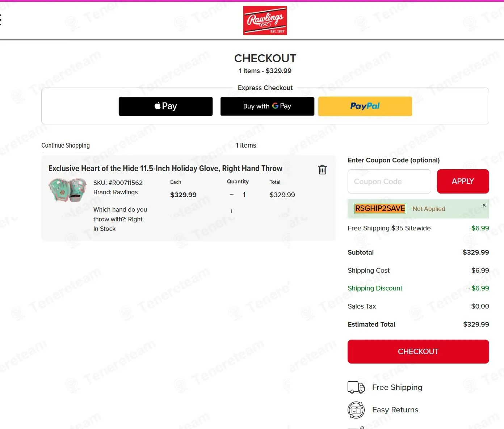The height and width of the screenshot is (429, 504).
Task: Open the hamburger menu at page edge
Action: click(x=1, y=20)
